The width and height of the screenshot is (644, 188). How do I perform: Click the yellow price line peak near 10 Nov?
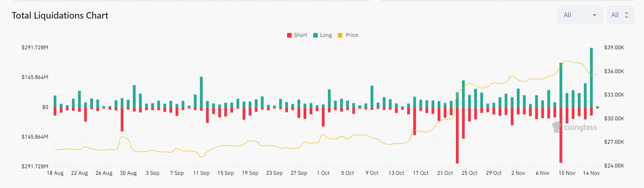pos(567,61)
